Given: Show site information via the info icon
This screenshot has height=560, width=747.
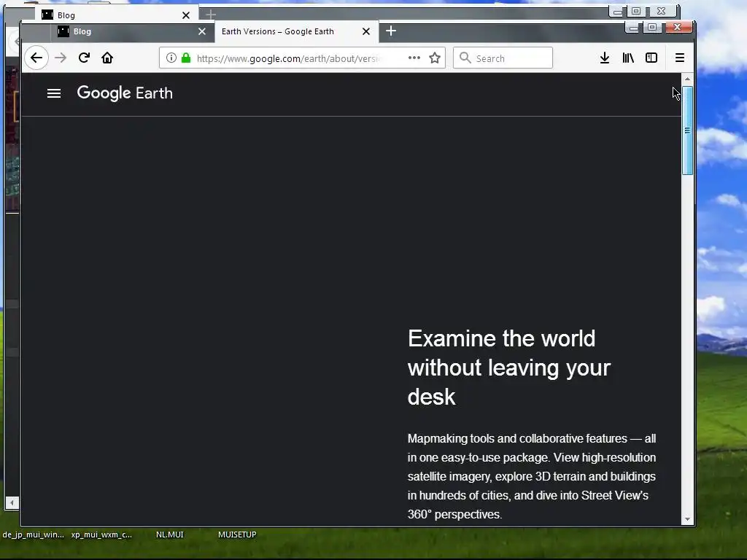Looking at the screenshot, I should [171, 58].
